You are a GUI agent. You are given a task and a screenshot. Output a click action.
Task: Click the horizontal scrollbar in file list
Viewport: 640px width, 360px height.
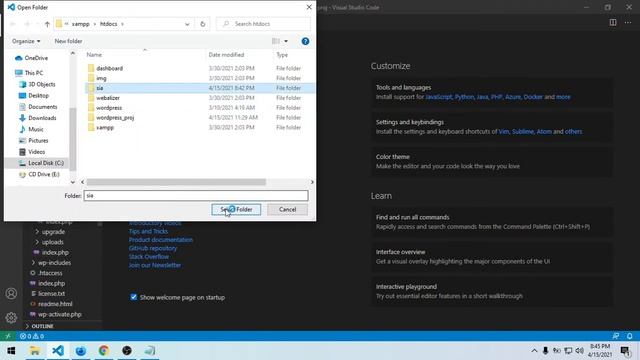pos(176,182)
